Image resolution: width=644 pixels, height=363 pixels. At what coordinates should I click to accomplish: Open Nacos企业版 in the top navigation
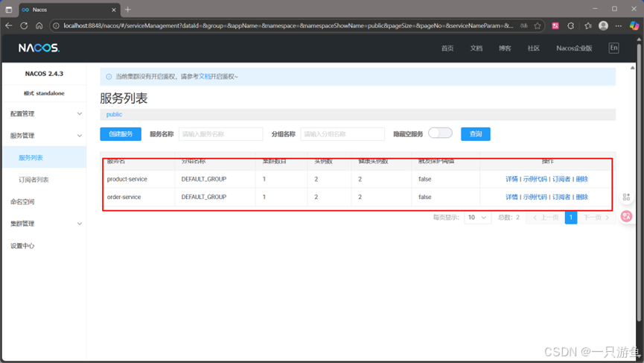tap(574, 48)
